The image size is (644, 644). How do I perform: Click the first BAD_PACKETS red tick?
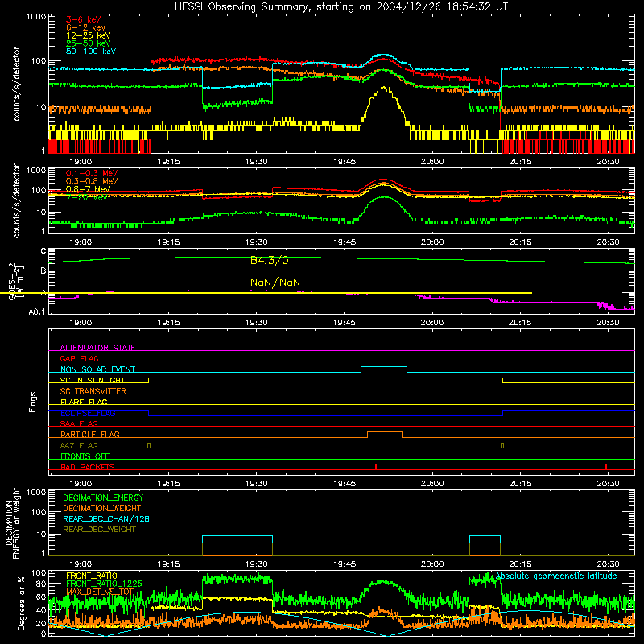tap(376, 467)
